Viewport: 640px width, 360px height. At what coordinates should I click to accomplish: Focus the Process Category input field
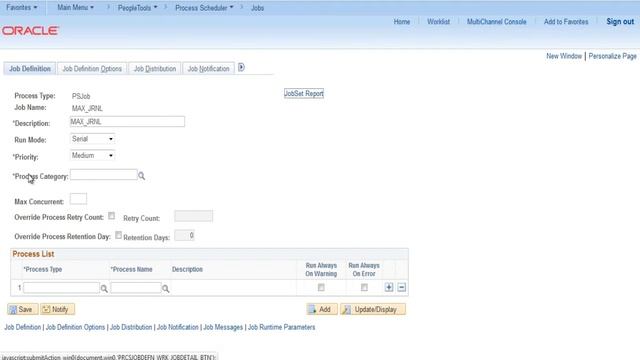pyautogui.click(x=104, y=175)
